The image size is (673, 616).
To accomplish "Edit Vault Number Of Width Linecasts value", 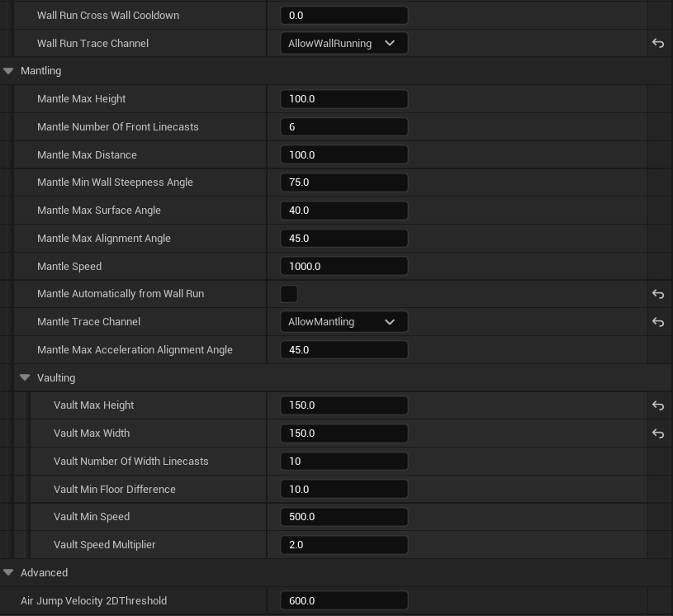I will 344,461.
